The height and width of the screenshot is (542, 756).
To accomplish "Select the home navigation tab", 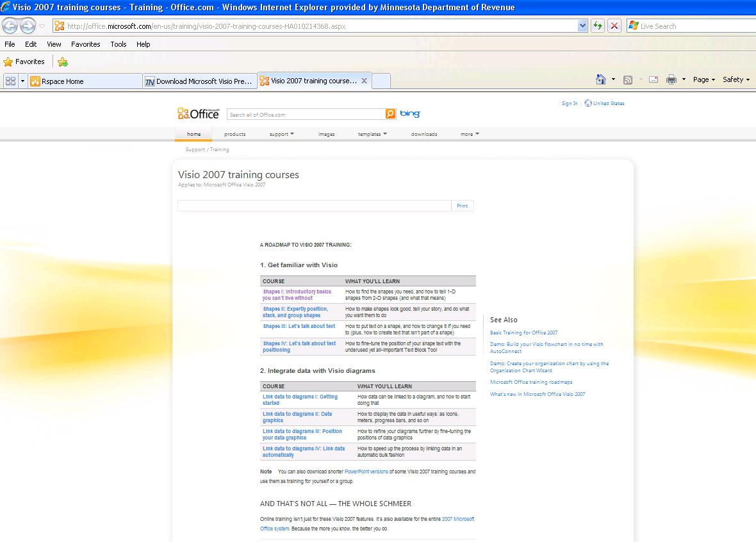I will pos(194,134).
